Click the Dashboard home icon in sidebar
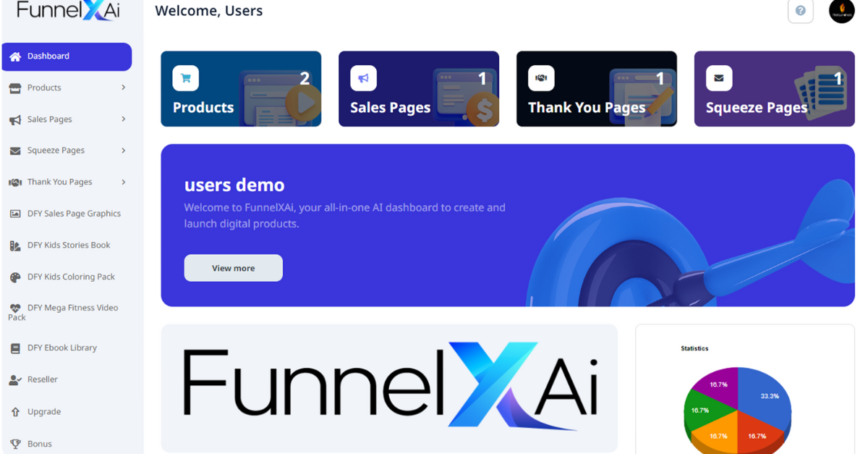Screen dimensions: 868x454 pos(15,56)
